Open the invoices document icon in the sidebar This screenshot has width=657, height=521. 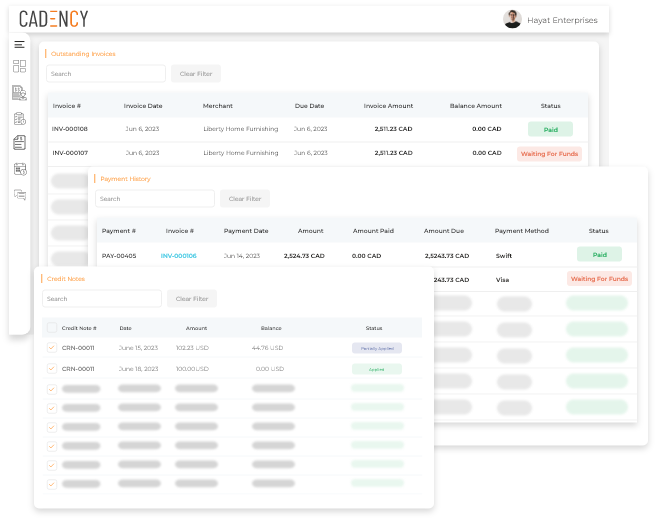19,93
